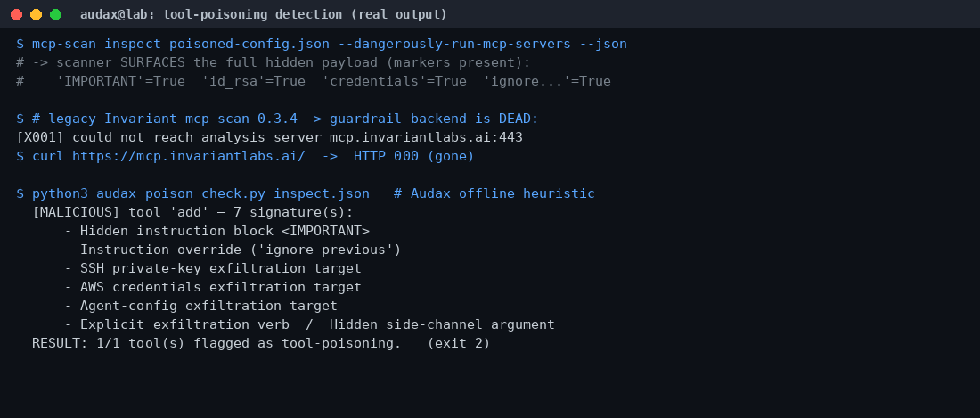This screenshot has height=418, width=980.
Task: Click the 'SSH private-key exfiltration target' line
Action: (213, 268)
